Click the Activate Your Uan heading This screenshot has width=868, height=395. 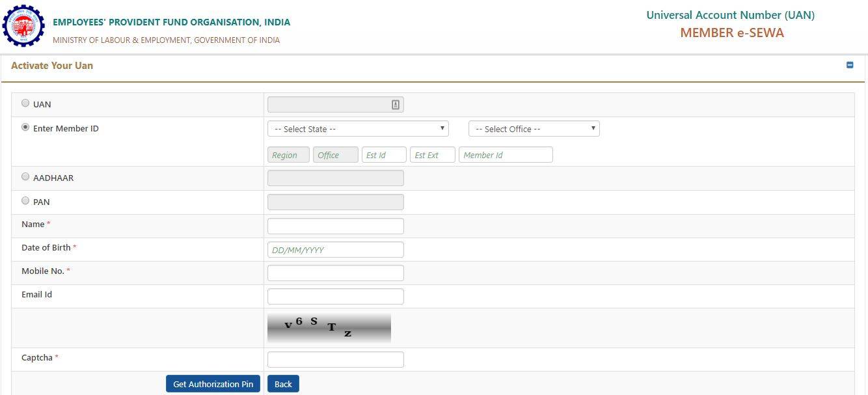pyautogui.click(x=52, y=66)
